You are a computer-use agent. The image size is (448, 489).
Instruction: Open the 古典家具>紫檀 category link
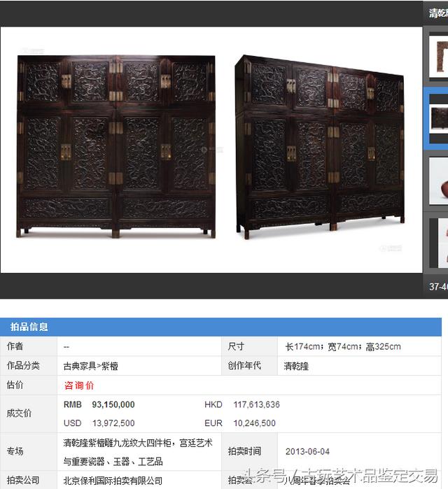point(90,366)
